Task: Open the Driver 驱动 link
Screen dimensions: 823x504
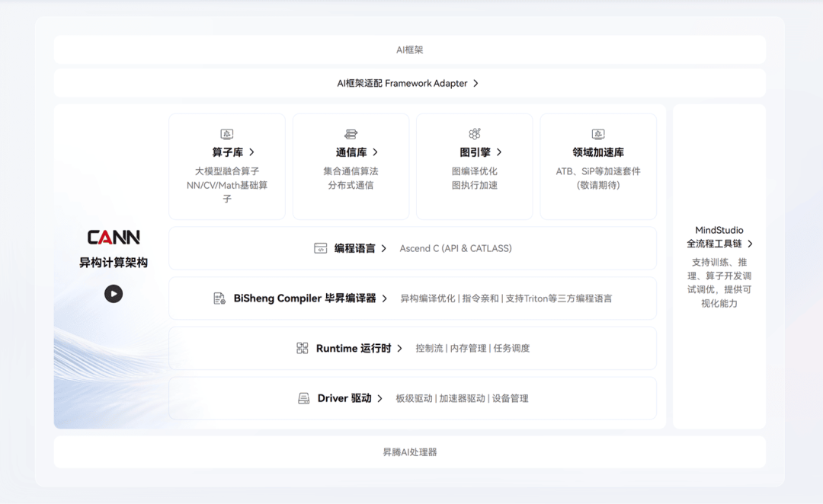Action: pos(344,399)
